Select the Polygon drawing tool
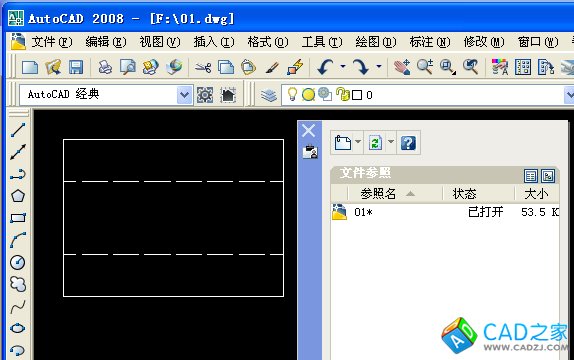 (18, 196)
